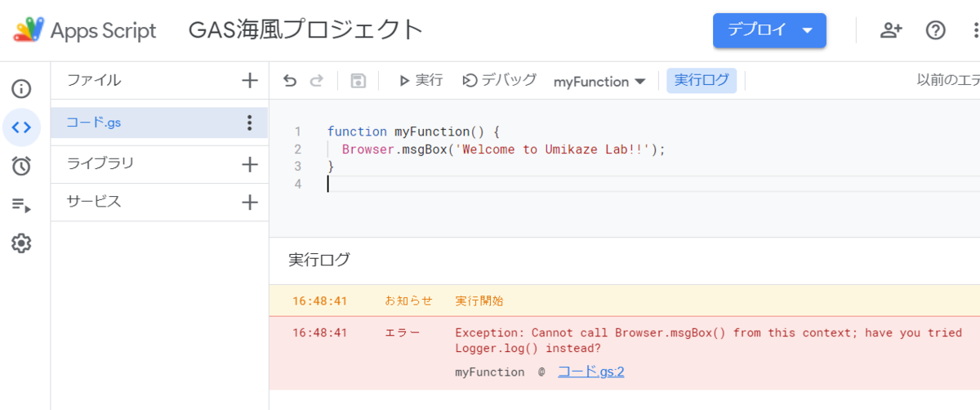Open the コード.gs:2 error link
This screenshot has height=410, width=980.
pyautogui.click(x=590, y=372)
